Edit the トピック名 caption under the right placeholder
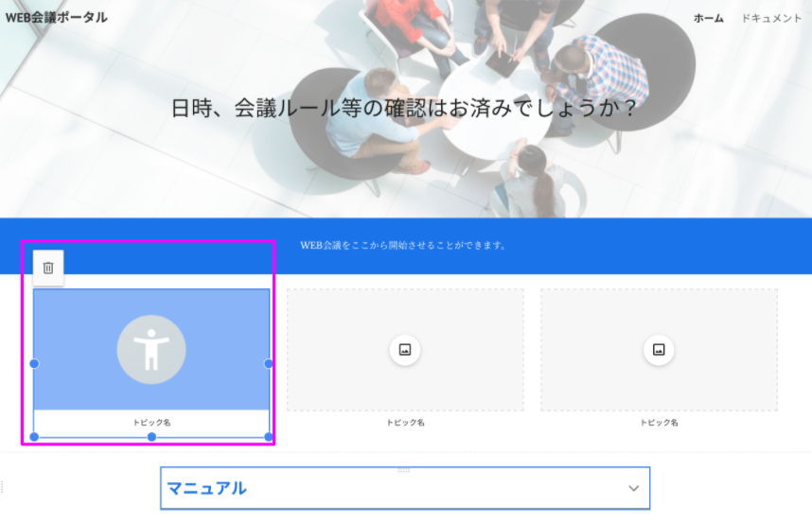 659,423
